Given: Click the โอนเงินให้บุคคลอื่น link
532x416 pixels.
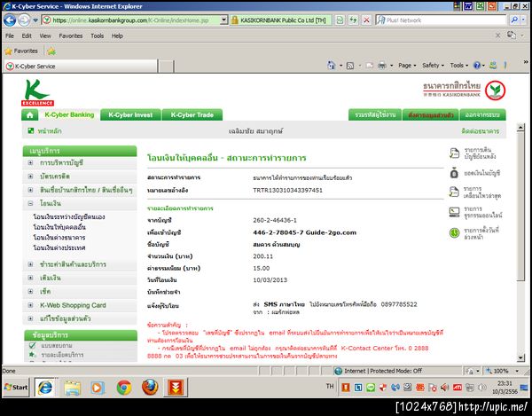Looking at the screenshot, I should tap(59, 227).
